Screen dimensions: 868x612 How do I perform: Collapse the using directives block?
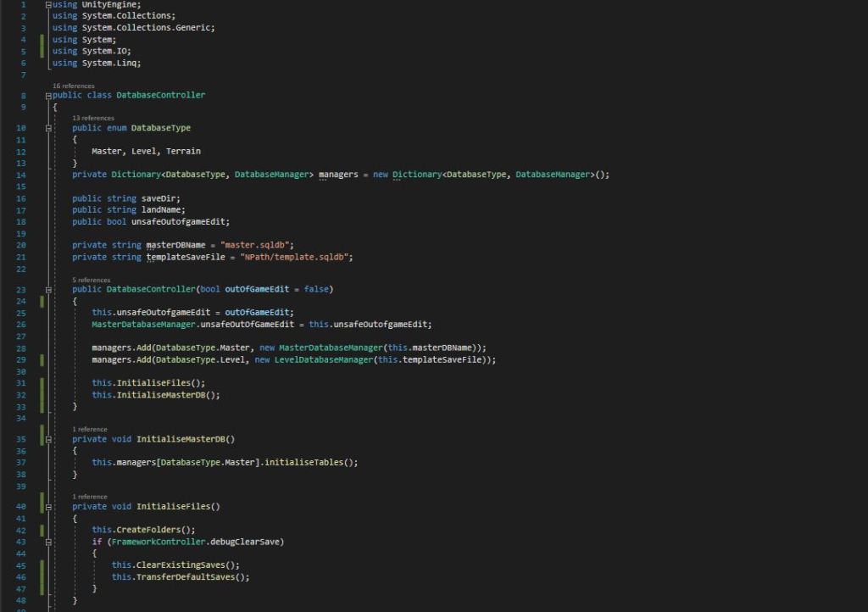[48, 5]
